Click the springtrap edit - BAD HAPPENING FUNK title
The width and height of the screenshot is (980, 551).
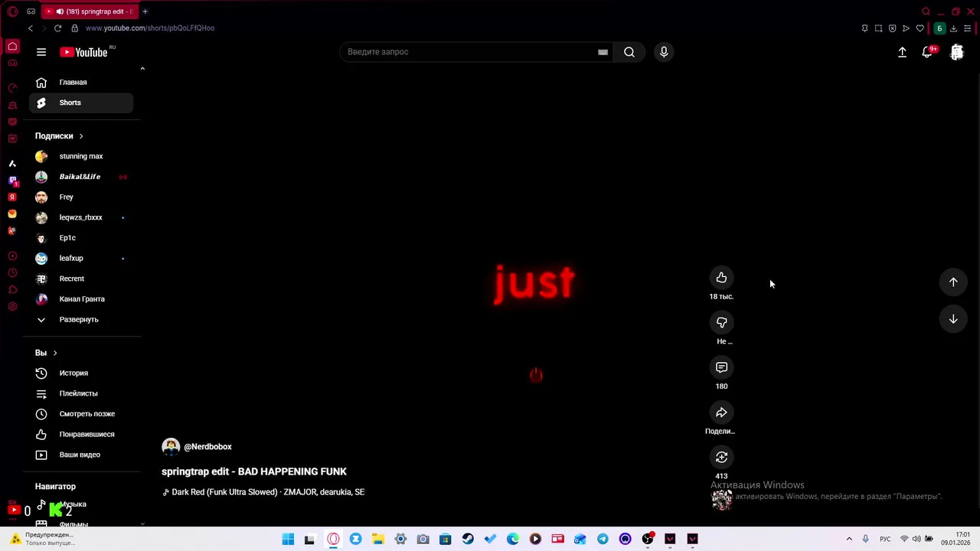[254, 471]
